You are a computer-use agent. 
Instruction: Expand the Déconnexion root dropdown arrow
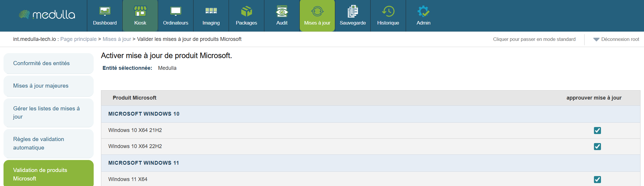tap(596, 39)
